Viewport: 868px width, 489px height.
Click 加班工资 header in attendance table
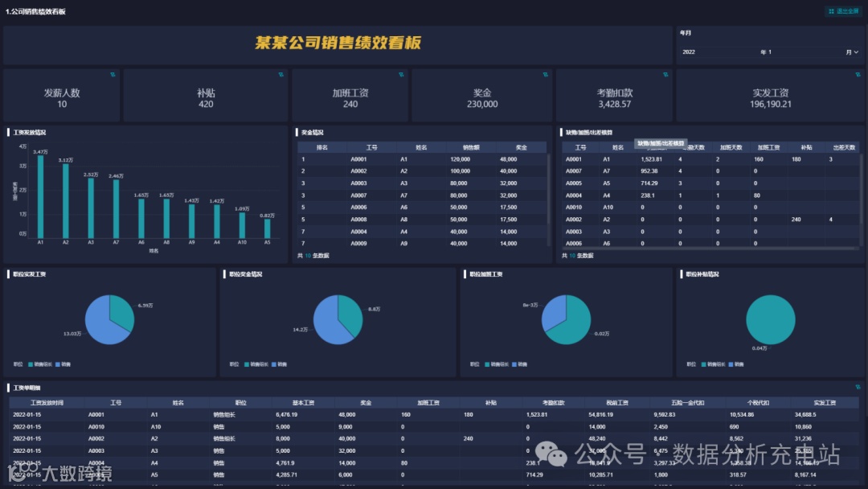pos(768,147)
